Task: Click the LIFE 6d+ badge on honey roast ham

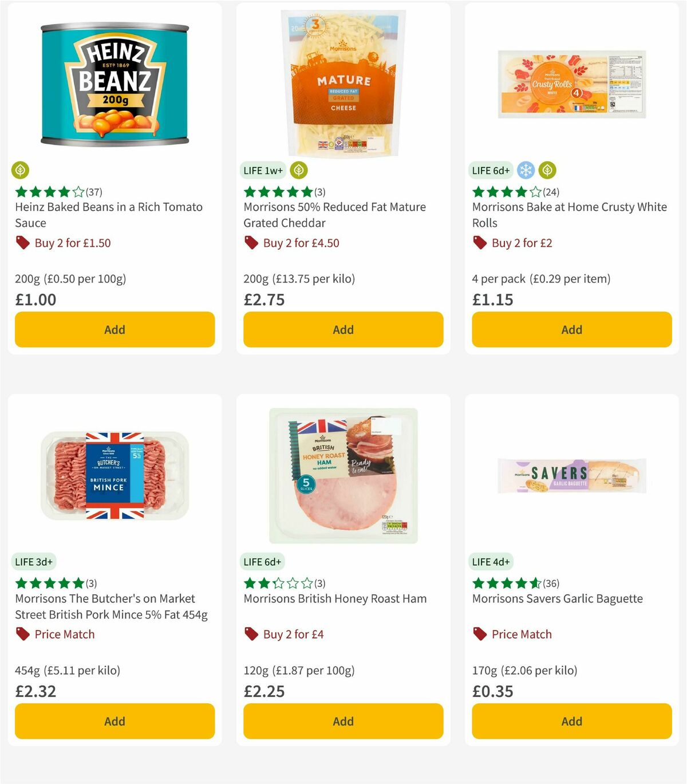Action: click(x=262, y=562)
